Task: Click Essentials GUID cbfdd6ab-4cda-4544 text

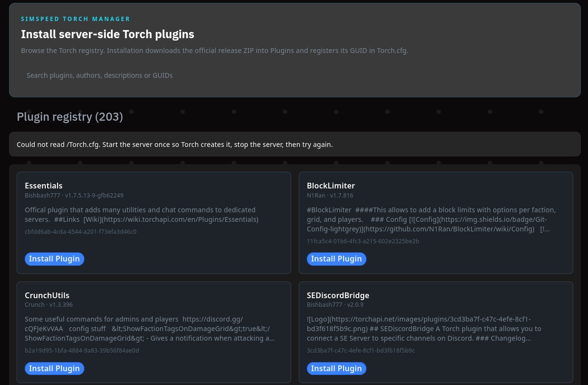Action: (81, 231)
